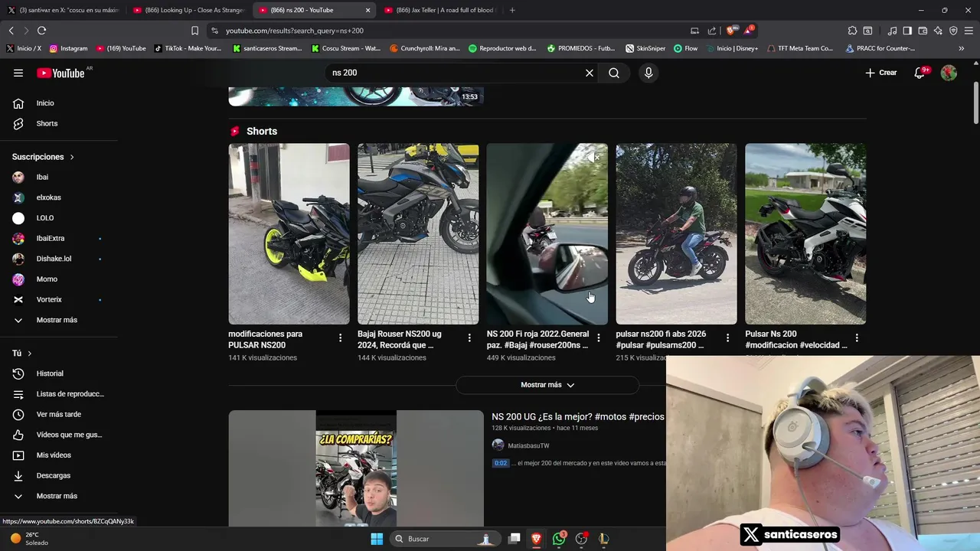
Task: Open Brave Rewards triangle icon
Action: 749,31
